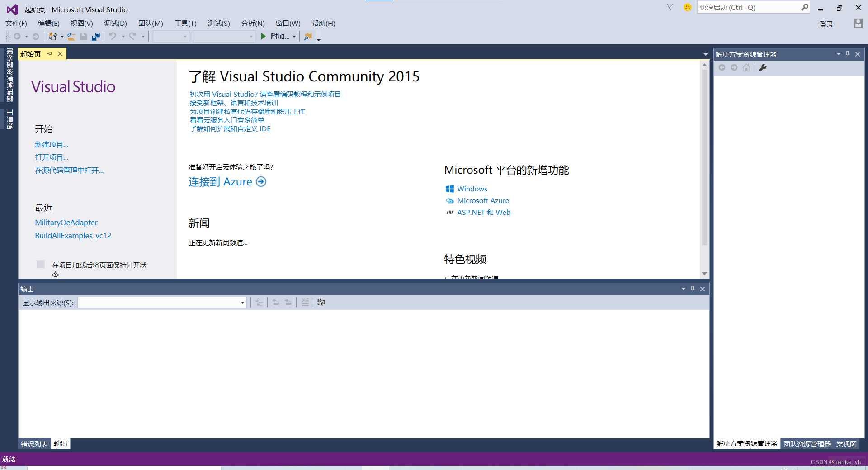Open dropdown arrow next to New Project icon
Image resolution: width=868 pixels, height=470 pixels.
(x=62, y=37)
